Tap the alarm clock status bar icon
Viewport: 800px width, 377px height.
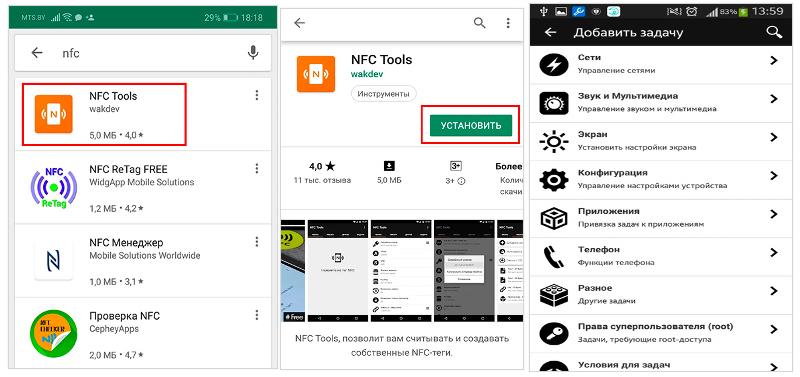click(x=691, y=11)
